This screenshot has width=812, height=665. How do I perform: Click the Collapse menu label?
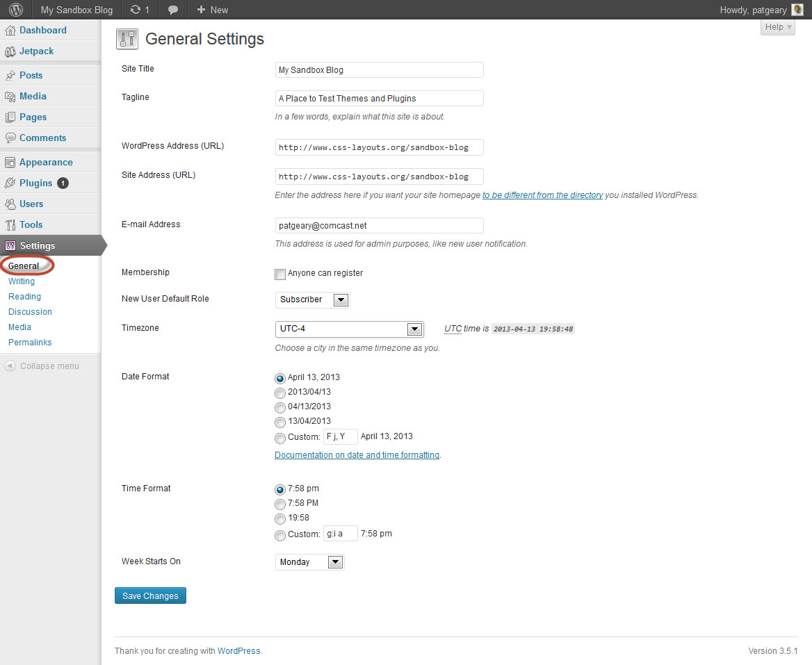(50, 366)
